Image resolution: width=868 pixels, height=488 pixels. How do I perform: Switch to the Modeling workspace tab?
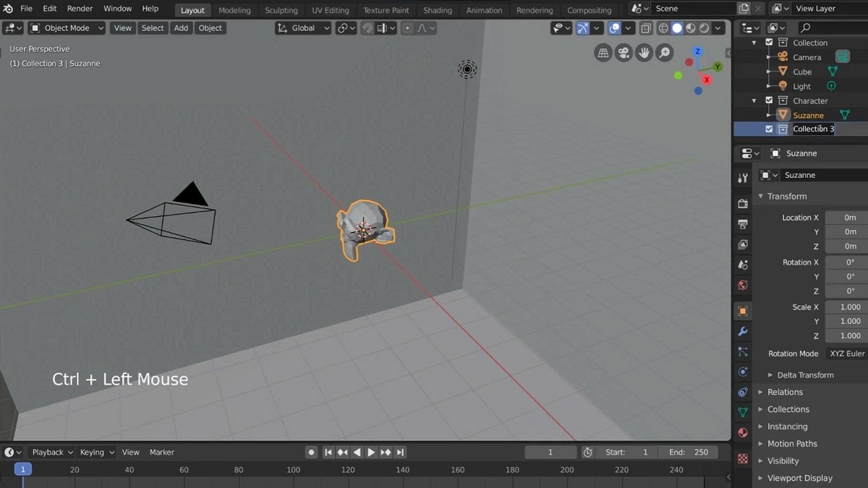tap(234, 10)
